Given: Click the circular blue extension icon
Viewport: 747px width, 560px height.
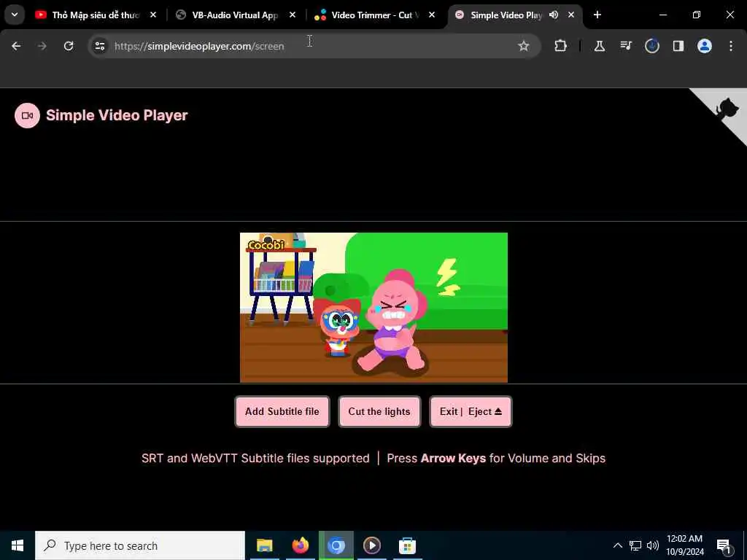Looking at the screenshot, I should pyautogui.click(x=652, y=46).
